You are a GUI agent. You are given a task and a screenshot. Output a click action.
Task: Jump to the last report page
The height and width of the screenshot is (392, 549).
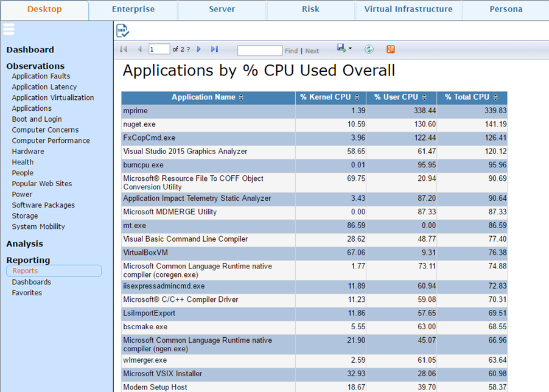(x=214, y=49)
